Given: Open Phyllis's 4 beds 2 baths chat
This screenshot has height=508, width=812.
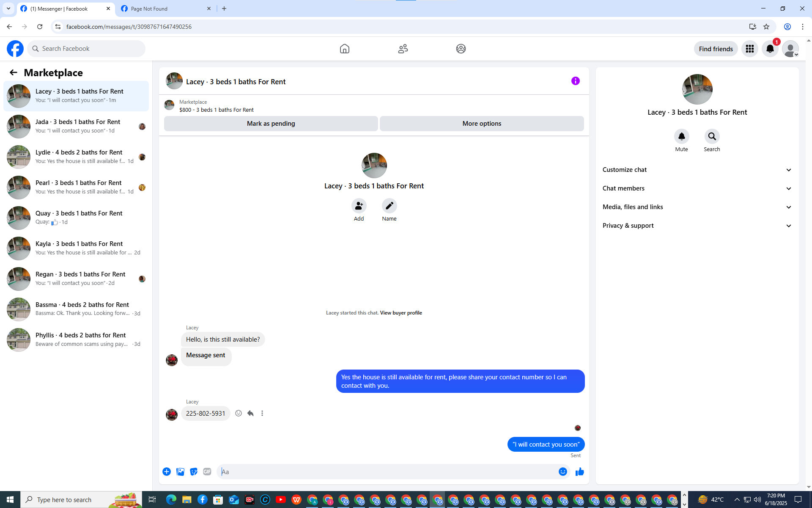Looking at the screenshot, I should (x=76, y=340).
